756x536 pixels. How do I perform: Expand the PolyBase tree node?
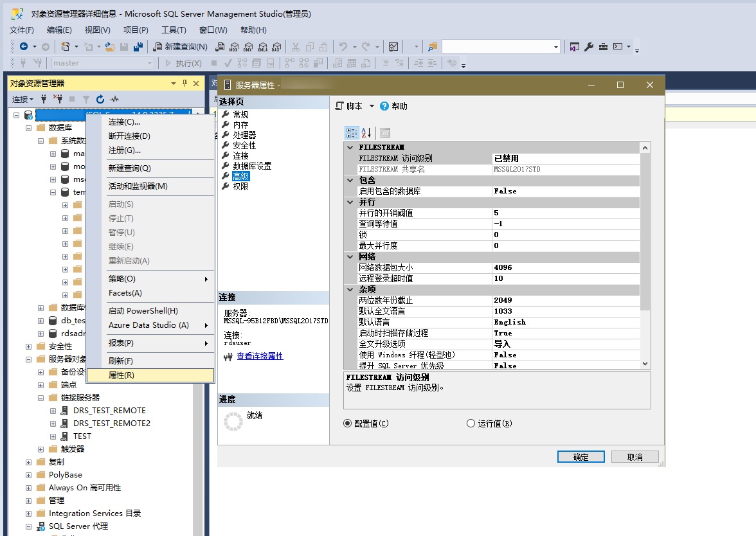click(x=28, y=476)
